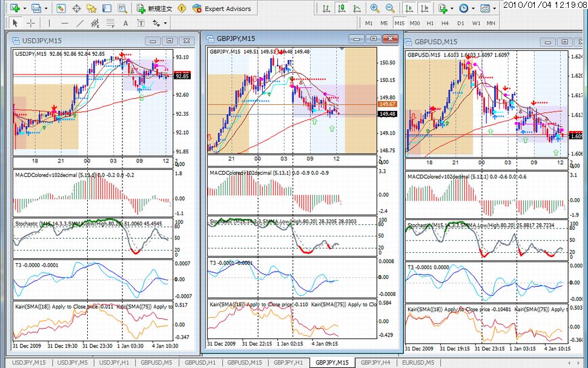Switch to bar chart display

[x=326, y=8]
